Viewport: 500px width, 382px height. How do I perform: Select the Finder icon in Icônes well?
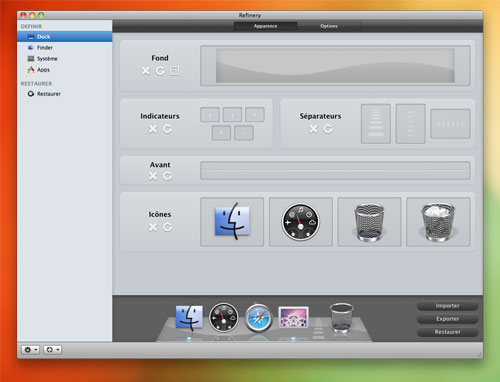[x=232, y=222]
